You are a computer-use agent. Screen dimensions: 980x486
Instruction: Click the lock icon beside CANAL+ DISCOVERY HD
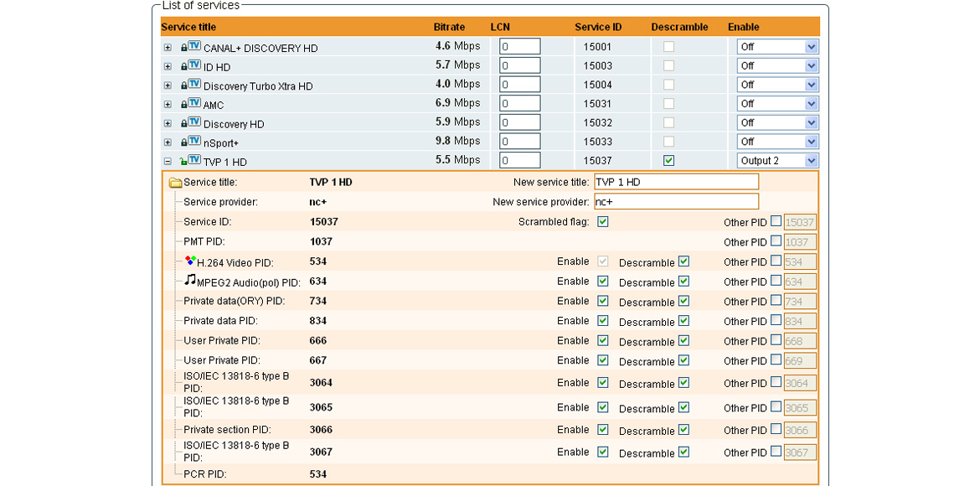pos(185,47)
